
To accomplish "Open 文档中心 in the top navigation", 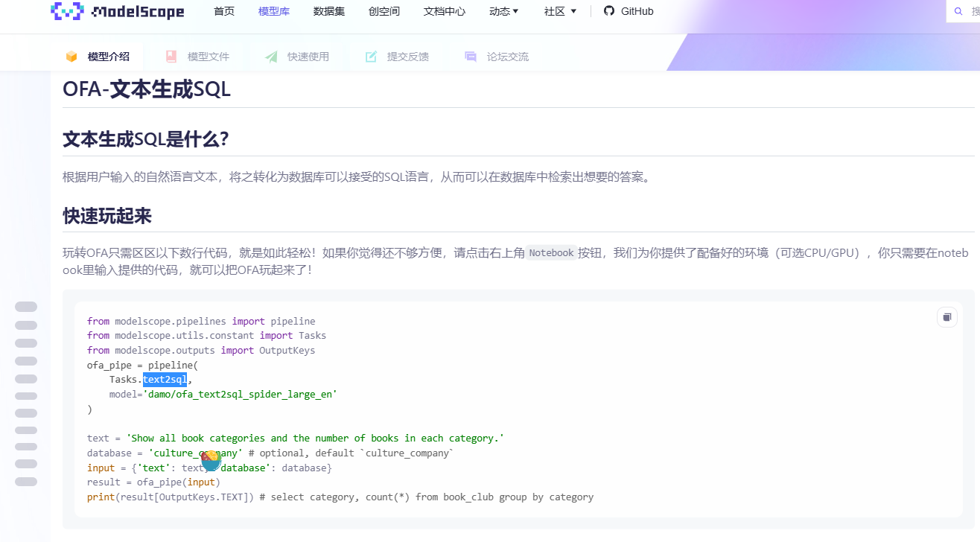I will coord(445,11).
